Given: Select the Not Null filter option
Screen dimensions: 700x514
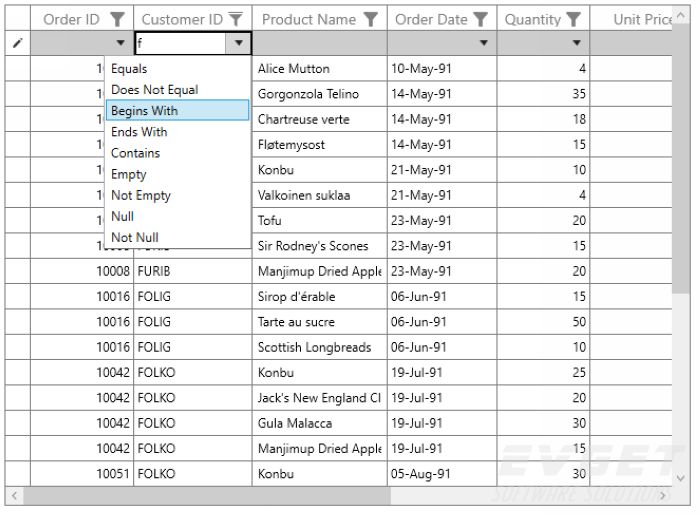Looking at the screenshot, I should pos(177,238).
